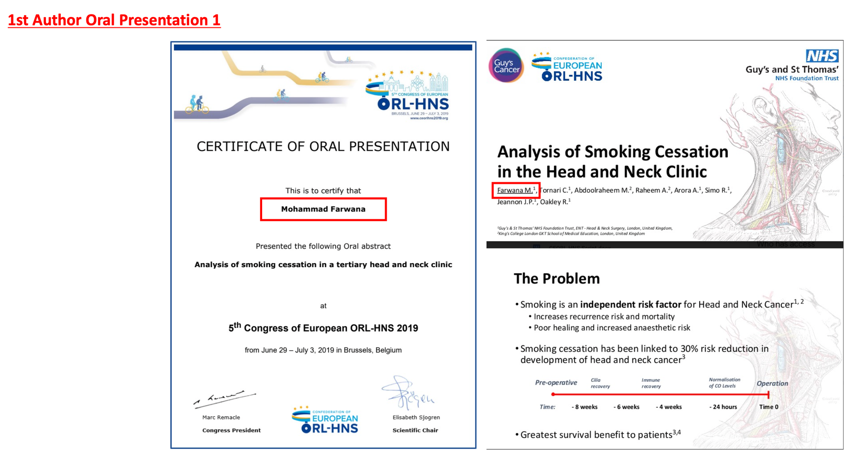Viewport: 868px width, 473px height.
Task: Click the '5th Congress of European ORL-HNS 2019' text
Action: pyautogui.click(x=323, y=328)
